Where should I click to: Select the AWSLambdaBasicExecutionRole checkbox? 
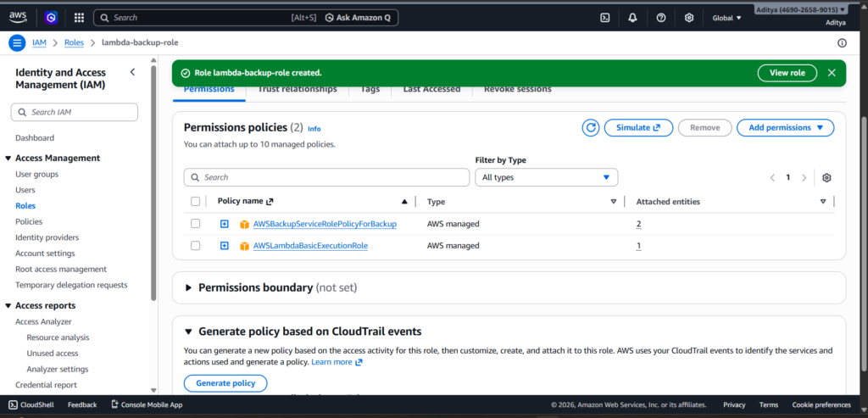(196, 246)
